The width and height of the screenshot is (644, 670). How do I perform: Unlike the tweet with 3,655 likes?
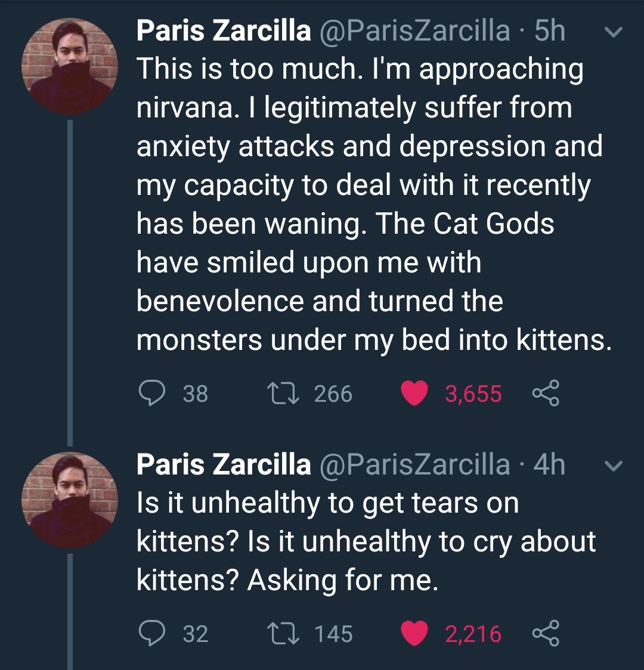tap(415, 393)
